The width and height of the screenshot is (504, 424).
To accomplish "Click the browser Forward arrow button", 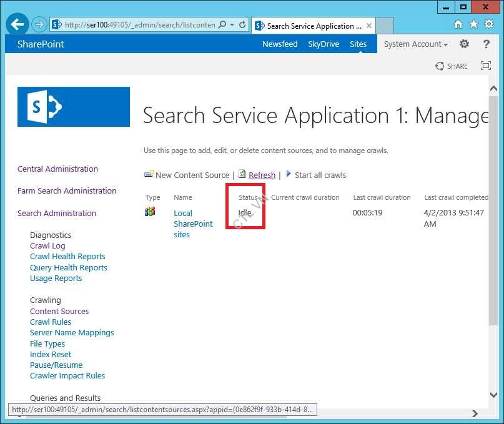I will coord(39,24).
